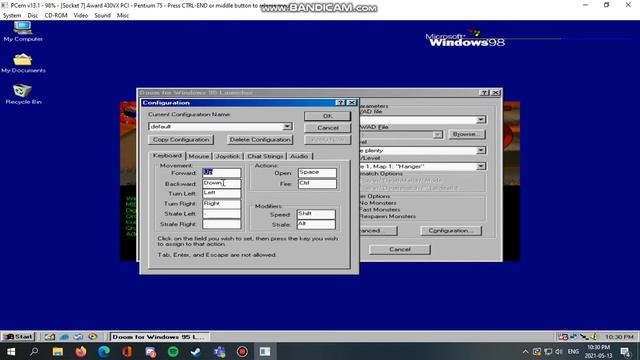Image resolution: width=640 pixels, height=360 pixels.
Task: Select the empty Strafe Right key field
Action: coord(222,224)
